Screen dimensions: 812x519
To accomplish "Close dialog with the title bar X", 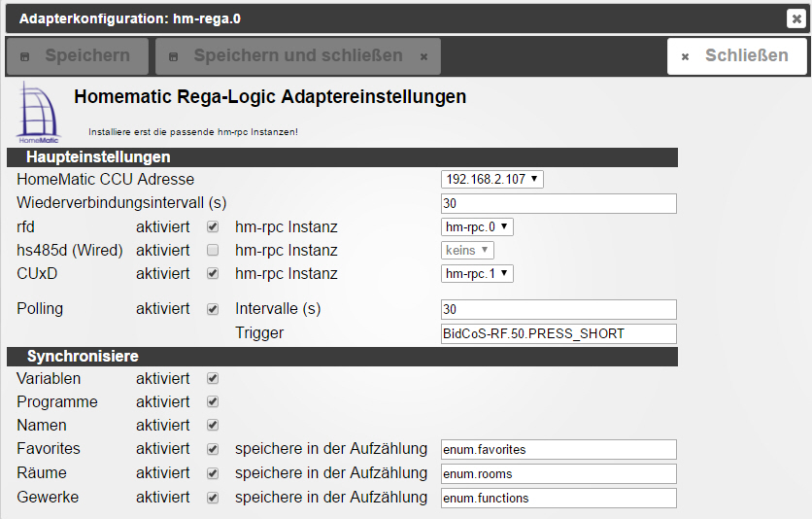I will pyautogui.click(x=796, y=19).
